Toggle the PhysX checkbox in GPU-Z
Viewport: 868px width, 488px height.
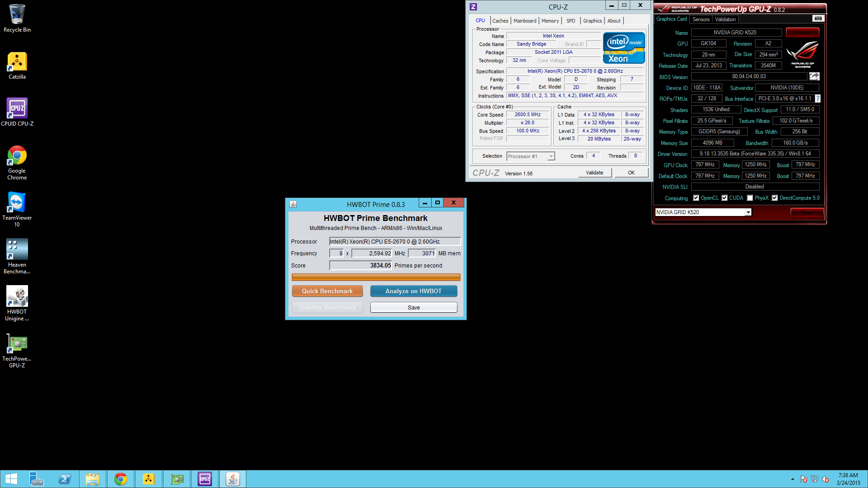pos(750,198)
